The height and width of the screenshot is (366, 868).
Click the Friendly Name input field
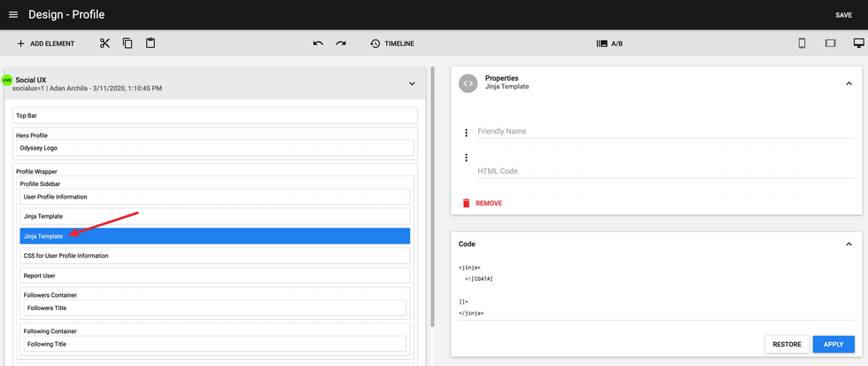664,131
